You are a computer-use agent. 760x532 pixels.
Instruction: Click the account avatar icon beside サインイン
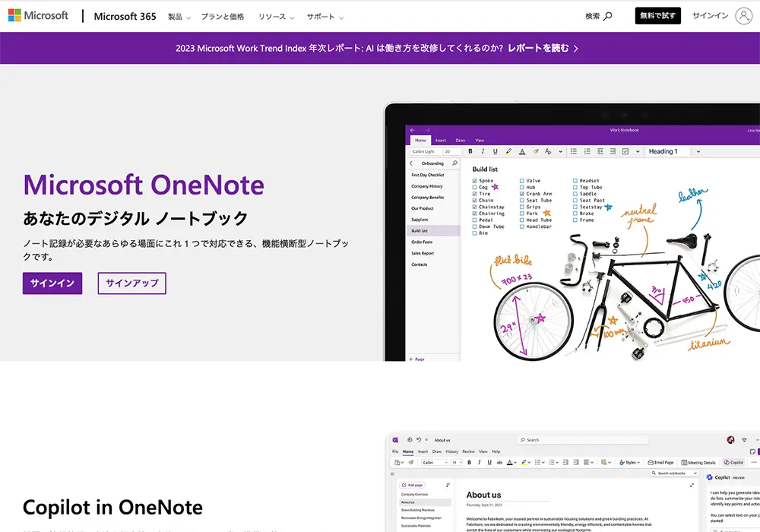(x=743, y=16)
